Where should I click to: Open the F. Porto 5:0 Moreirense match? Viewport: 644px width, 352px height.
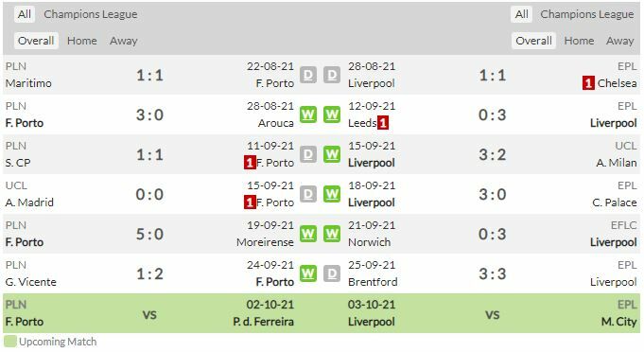click(x=150, y=234)
